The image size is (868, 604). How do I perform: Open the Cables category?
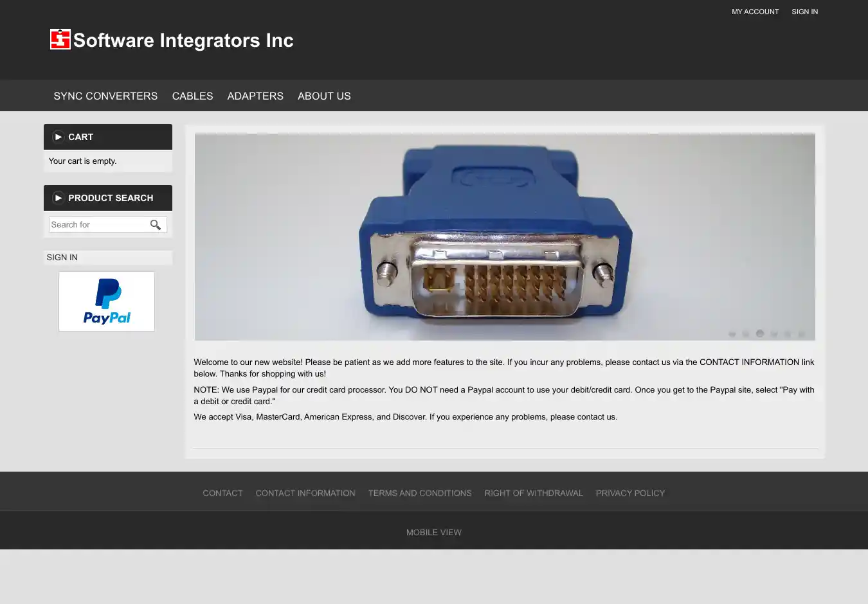192,96
